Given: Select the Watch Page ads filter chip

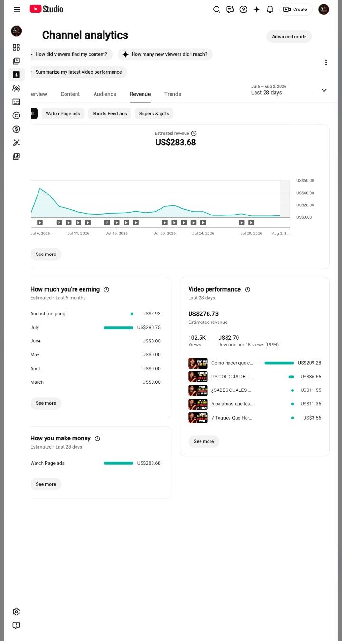Looking at the screenshot, I should (x=63, y=114).
